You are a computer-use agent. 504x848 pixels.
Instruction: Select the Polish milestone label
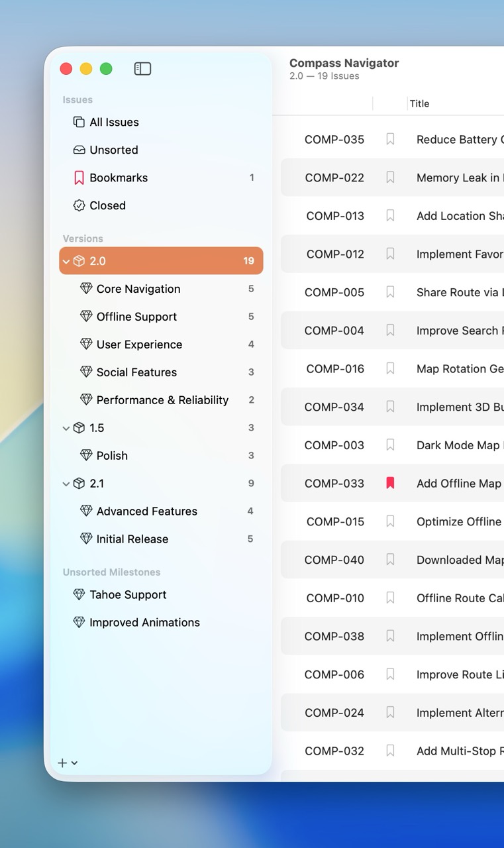coord(112,456)
